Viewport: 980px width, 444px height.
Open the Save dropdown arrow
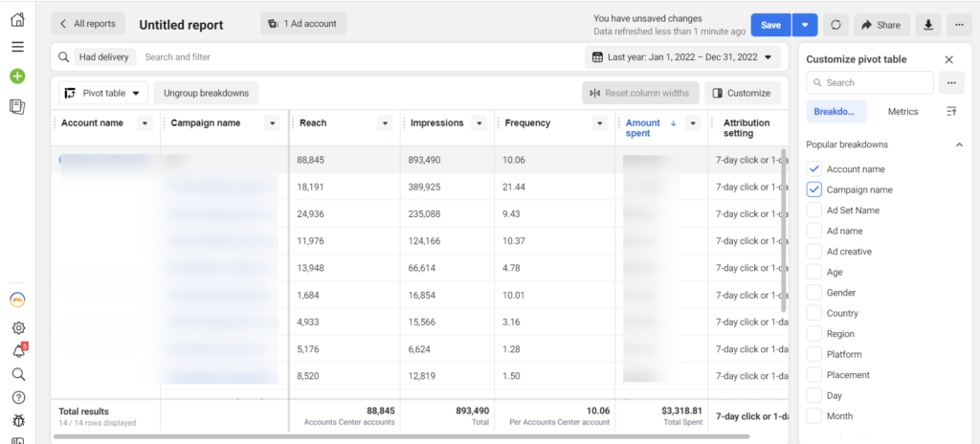[805, 25]
